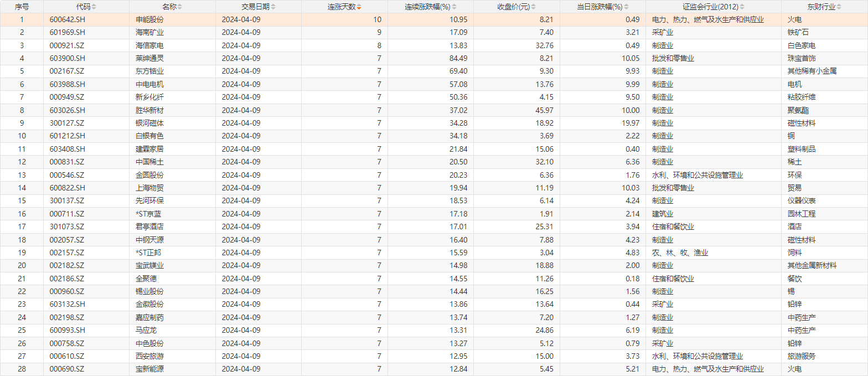Click stock code 000690.SZ in last row
Screen dimensions: 868x376
[67, 369]
